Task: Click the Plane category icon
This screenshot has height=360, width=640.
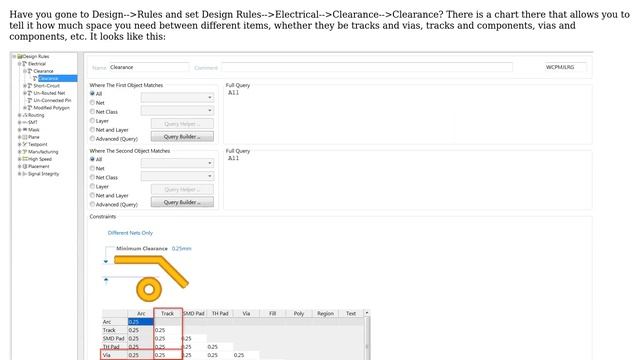Action: pyautogui.click(x=25, y=137)
